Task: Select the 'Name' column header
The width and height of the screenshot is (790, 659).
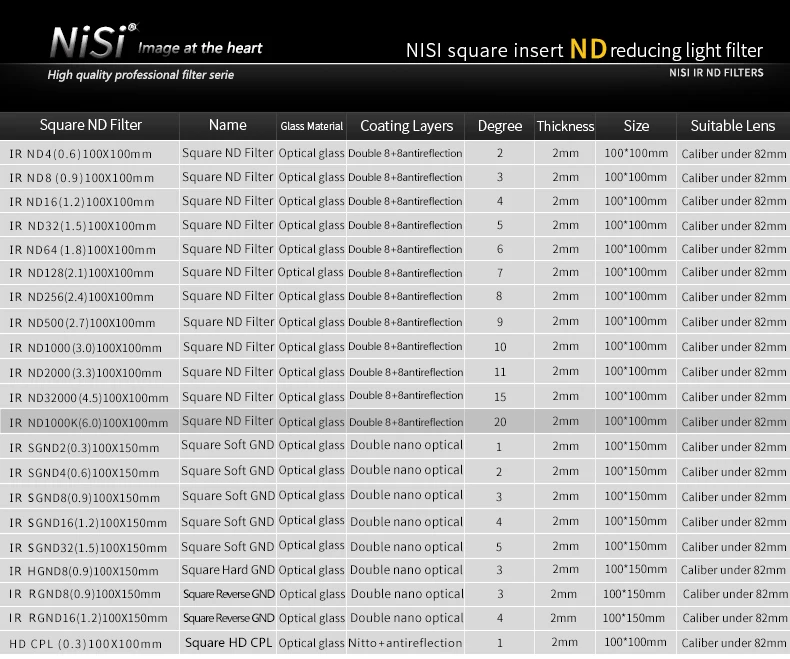Action: pyautogui.click(x=228, y=125)
